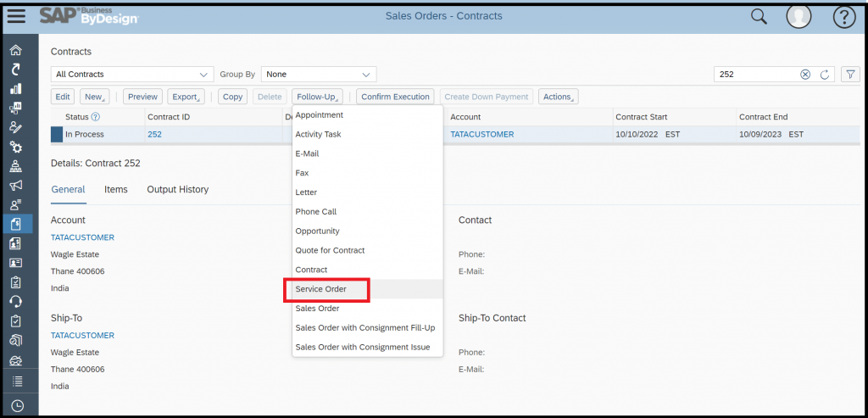Sort by Contract ID column header
The height and width of the screenshot is (418, 868).
point(169,117)
